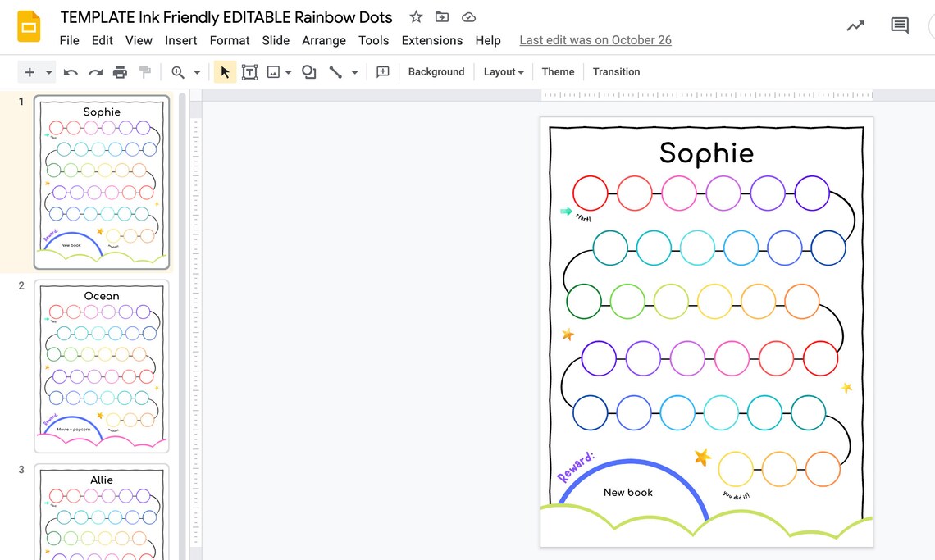Star the presentation
This screenshot has height=560, width=935.
tap(416, 16)
